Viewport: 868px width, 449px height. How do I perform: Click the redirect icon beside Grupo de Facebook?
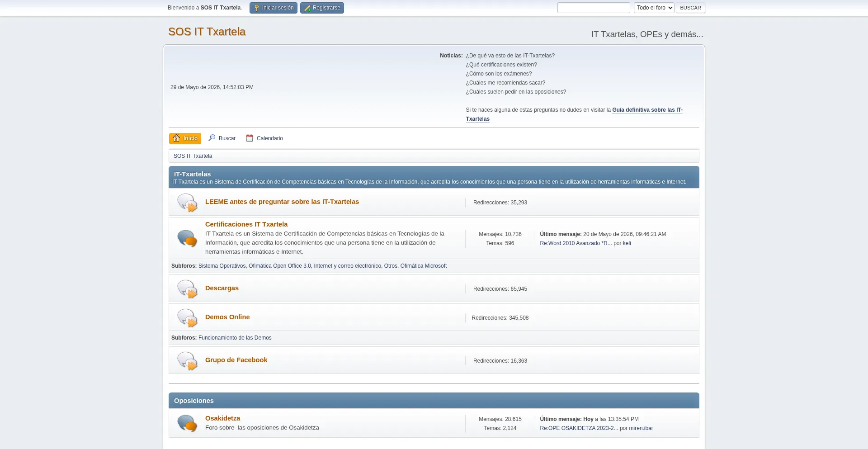pyautogui.click(x=187, y=361)
